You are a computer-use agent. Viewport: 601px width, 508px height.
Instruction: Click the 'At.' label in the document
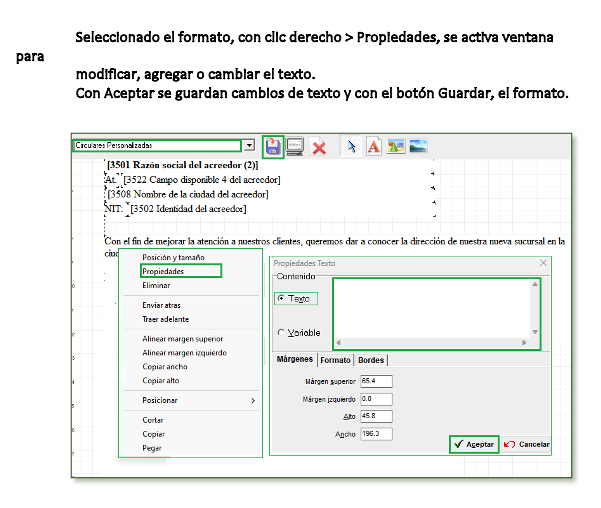[110, 179]
